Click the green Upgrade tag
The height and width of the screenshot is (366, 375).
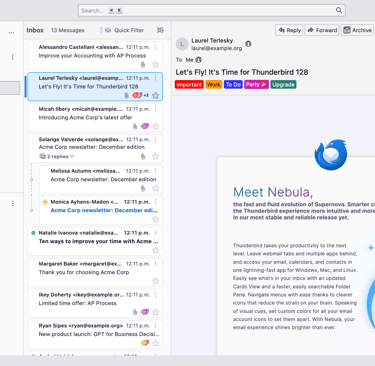tap(283, 85)
